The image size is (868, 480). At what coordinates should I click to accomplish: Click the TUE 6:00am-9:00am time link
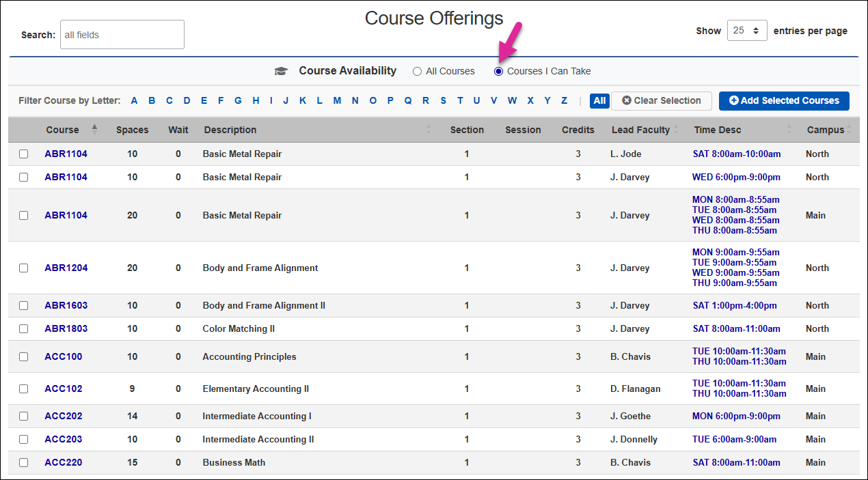pyautogui.click(x=734, y=439)
